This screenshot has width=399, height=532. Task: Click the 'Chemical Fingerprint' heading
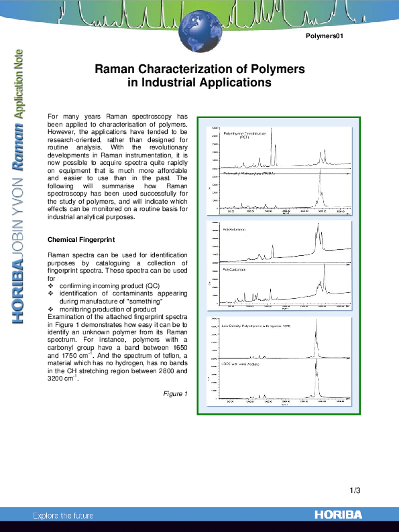click(x=81, y=240)
